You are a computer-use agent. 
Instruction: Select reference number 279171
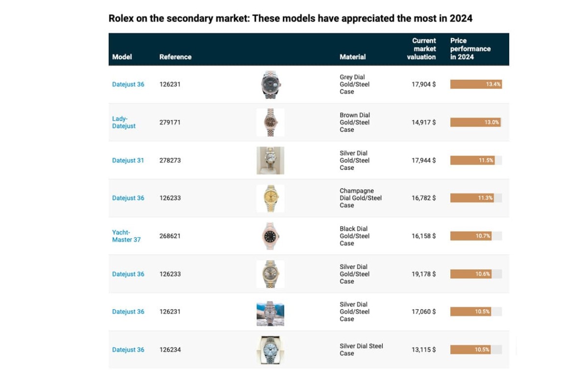point(170,122)
